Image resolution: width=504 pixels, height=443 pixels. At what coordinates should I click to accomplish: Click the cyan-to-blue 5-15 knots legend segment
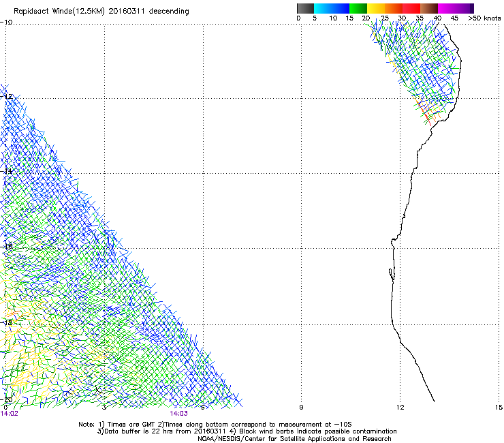coord(332,8)
